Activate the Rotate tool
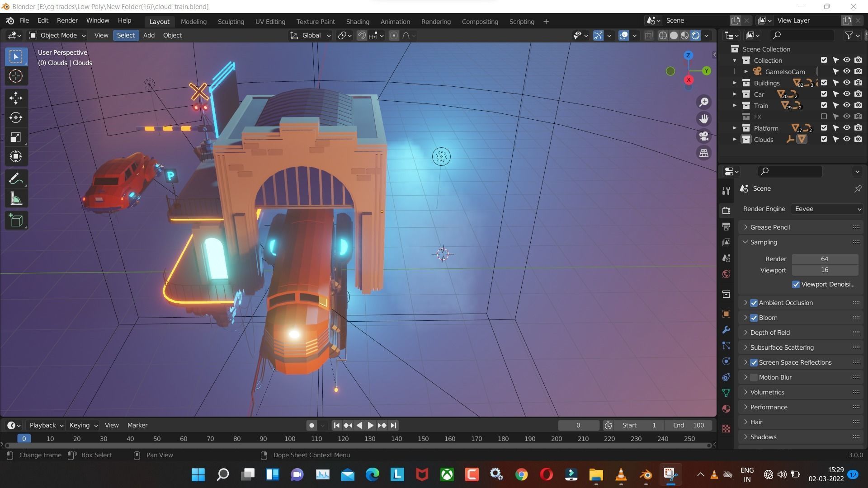The height and width of the screenshot is (488, 868). click(x=16, y=117)
